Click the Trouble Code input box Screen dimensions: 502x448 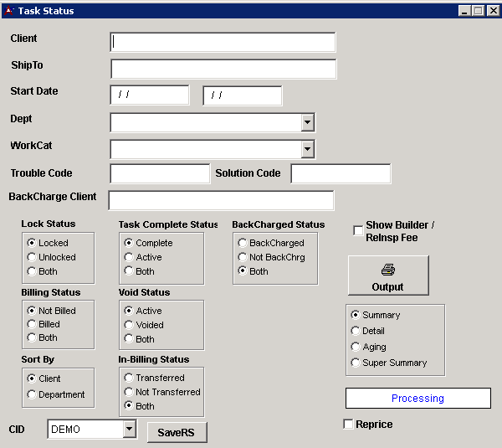160,173
